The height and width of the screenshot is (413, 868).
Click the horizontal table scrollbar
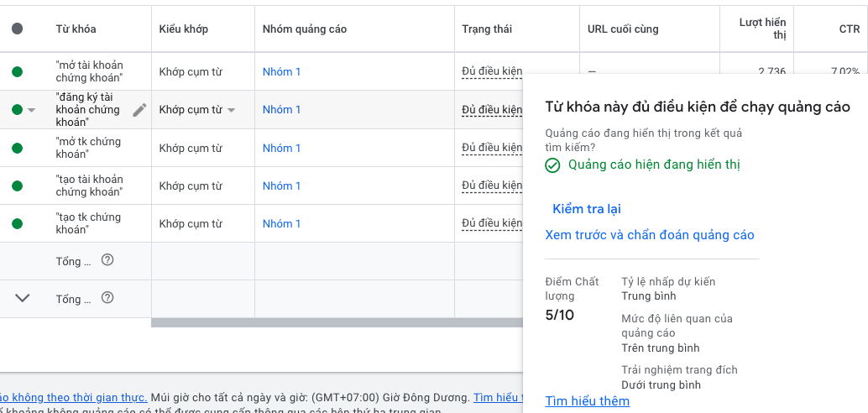pyautogui.click(x=336, y=323)
